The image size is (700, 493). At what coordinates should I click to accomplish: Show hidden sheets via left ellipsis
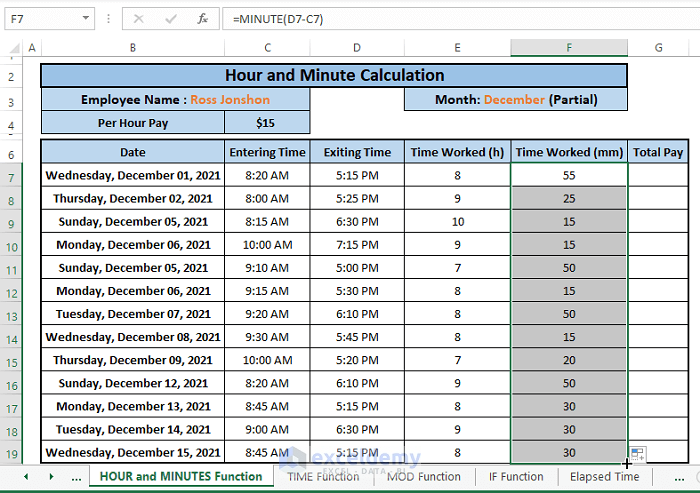(x=76, y=478)
